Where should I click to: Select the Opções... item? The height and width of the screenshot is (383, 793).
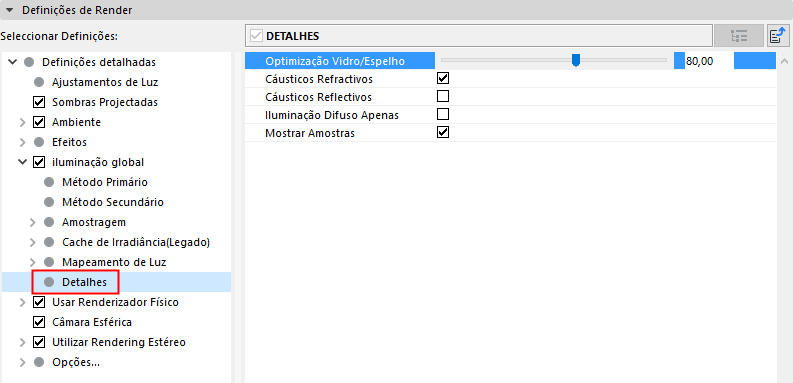pyautogui.click(x=76, y=362)
